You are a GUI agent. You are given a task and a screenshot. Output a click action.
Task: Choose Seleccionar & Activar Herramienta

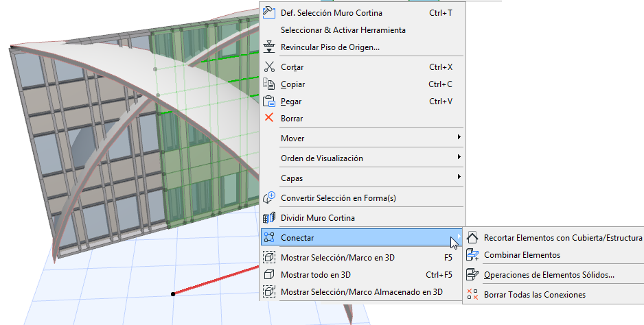click(x=363, y=30)
